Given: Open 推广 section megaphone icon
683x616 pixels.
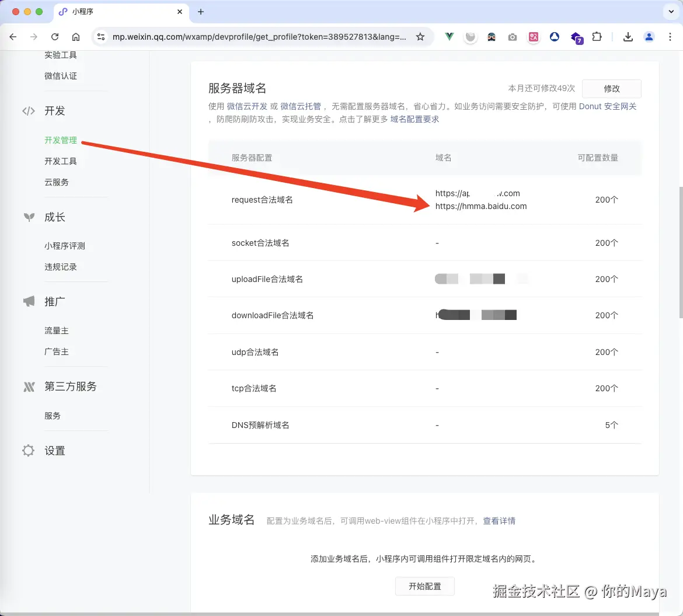Looking at the screenshot, I should point(29,301).
